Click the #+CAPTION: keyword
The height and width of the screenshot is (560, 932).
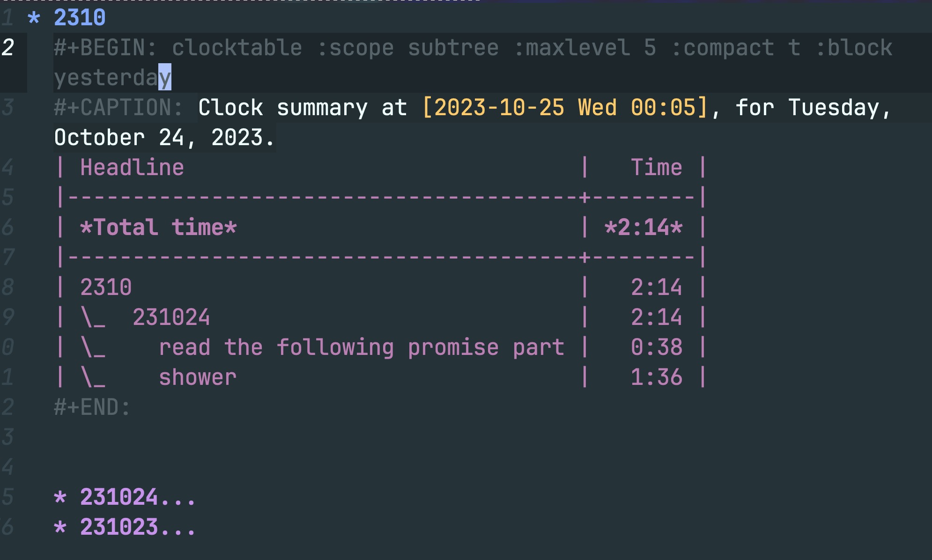tap(118, 108)
